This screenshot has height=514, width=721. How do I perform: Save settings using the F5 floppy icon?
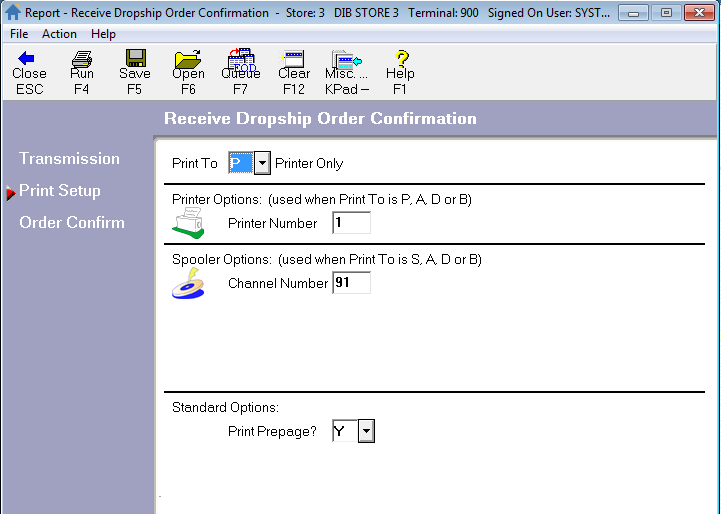coord(136,58)
